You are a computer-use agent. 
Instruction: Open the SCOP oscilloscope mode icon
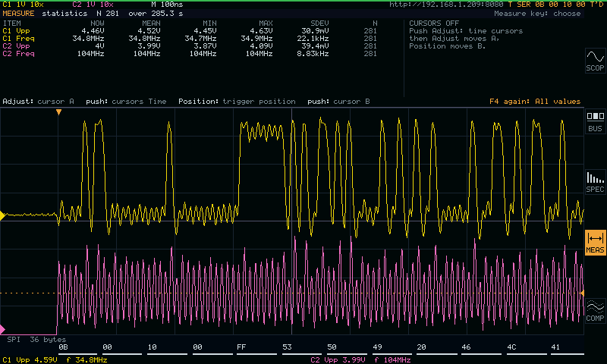(595, 61)
